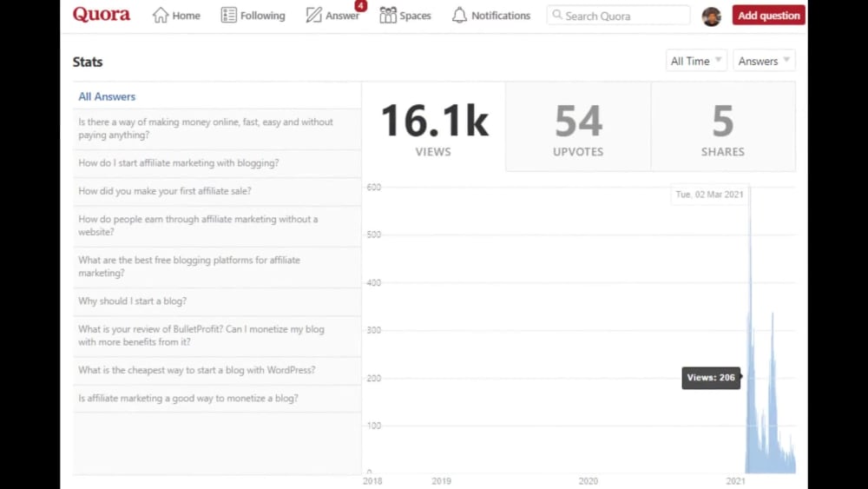Click the Answer pencil icon

[x=314, y=15]
